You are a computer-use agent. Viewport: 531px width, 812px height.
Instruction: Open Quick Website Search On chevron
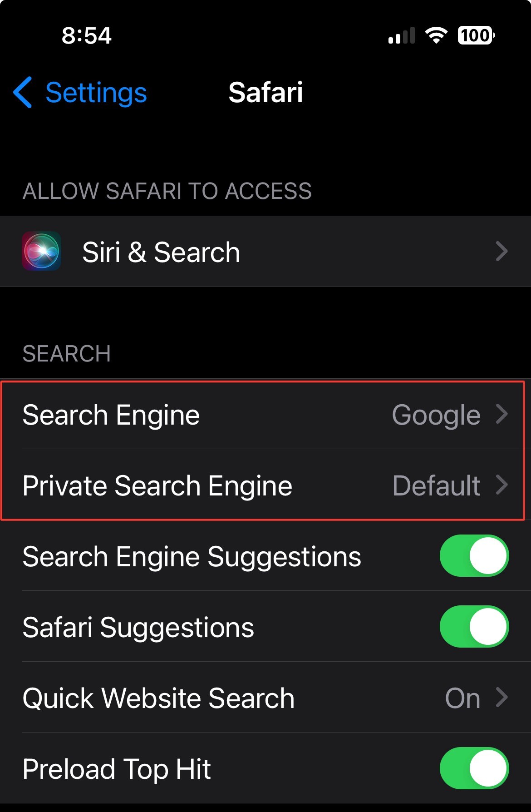pyautogui.click(x=501, y=697)
